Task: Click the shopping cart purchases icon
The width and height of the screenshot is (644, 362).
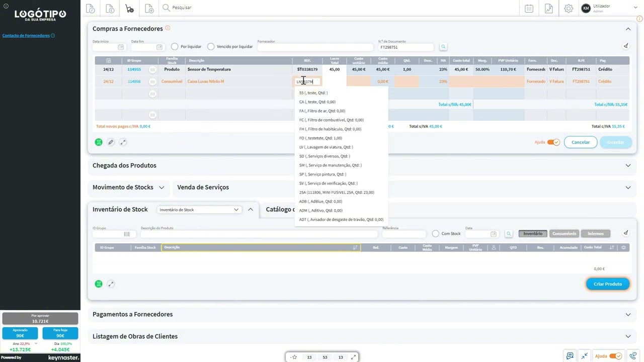Action: [130, 9]
